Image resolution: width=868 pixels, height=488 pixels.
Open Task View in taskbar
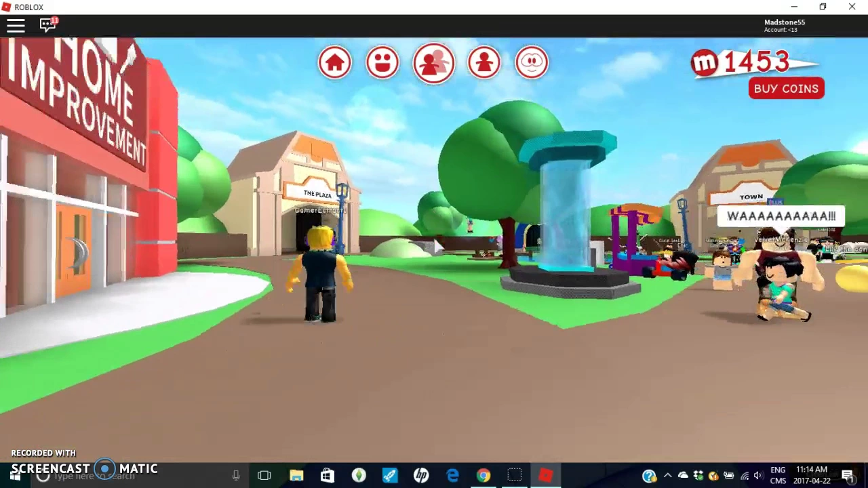pyautogui.click(x=264, y=476)
